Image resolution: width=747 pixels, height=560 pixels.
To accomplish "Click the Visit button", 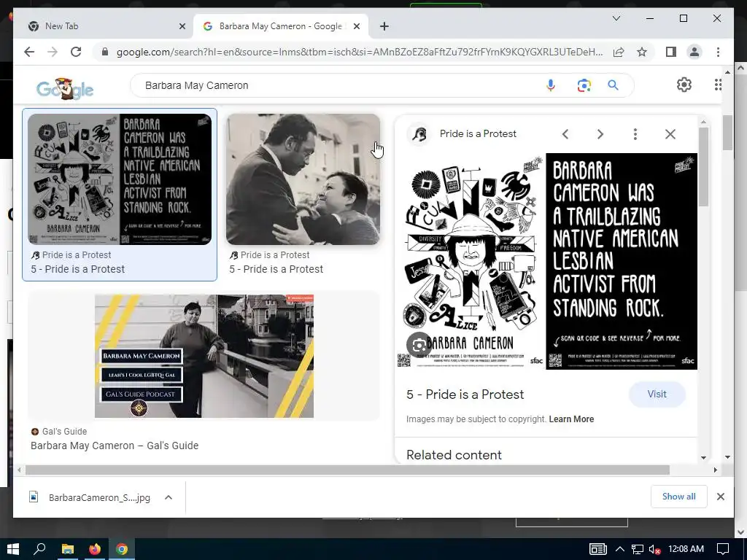I will 657,394.
